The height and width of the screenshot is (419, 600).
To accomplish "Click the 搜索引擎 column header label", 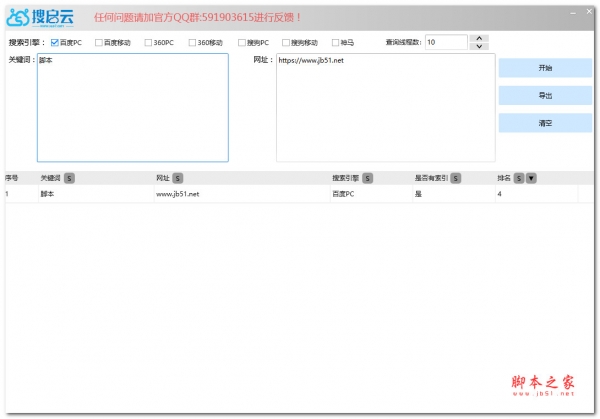I will point(346,178).
